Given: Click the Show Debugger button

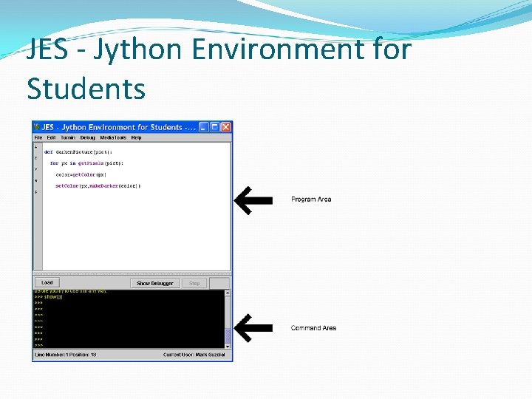Looking at the screenshot, I should pos(155,283).
